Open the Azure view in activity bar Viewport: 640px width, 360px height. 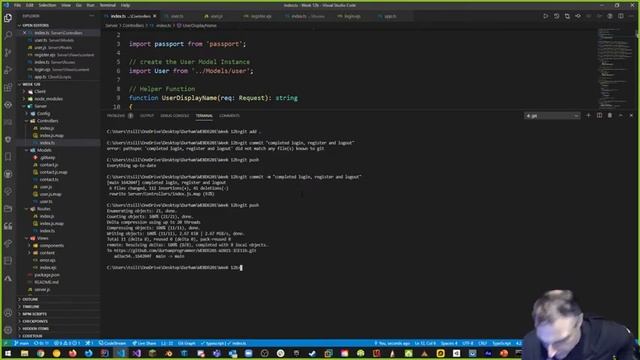click(x=8, y=278)
